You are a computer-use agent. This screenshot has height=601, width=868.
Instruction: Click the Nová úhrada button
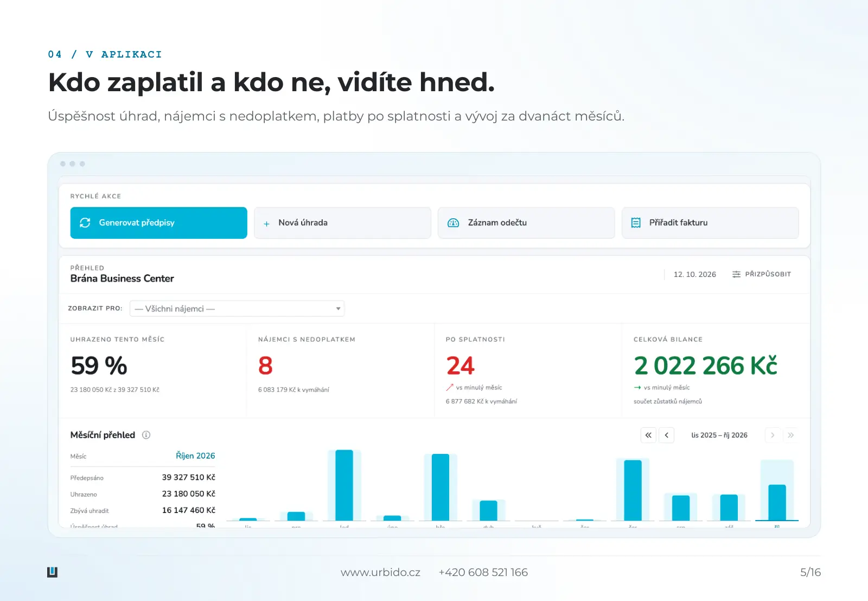pyautogui.click(x=342, y=223)
